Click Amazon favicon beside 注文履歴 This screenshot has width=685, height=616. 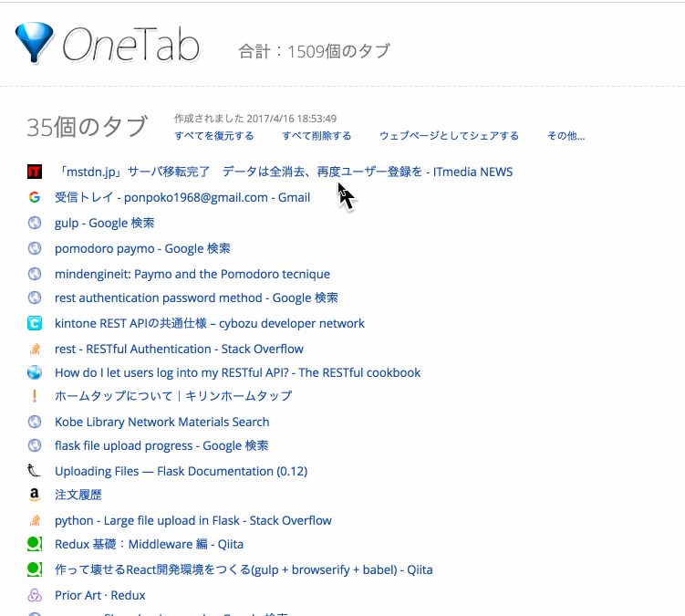pos(35,495)
